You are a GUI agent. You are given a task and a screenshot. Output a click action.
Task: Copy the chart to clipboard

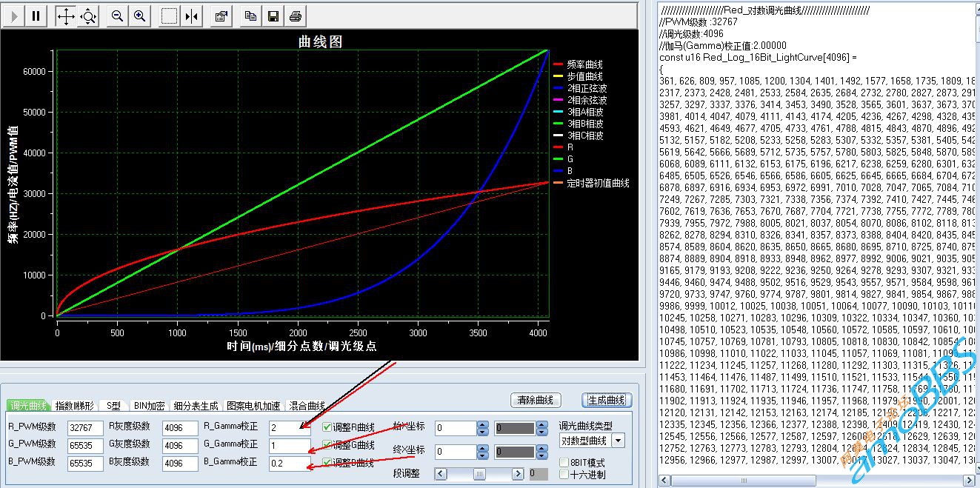(251, 16)
